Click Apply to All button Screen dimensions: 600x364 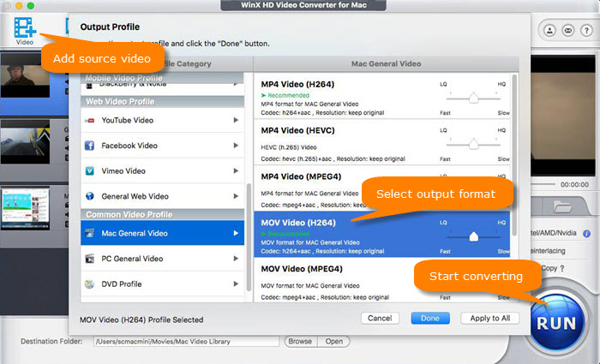click(x=489, y=318)
